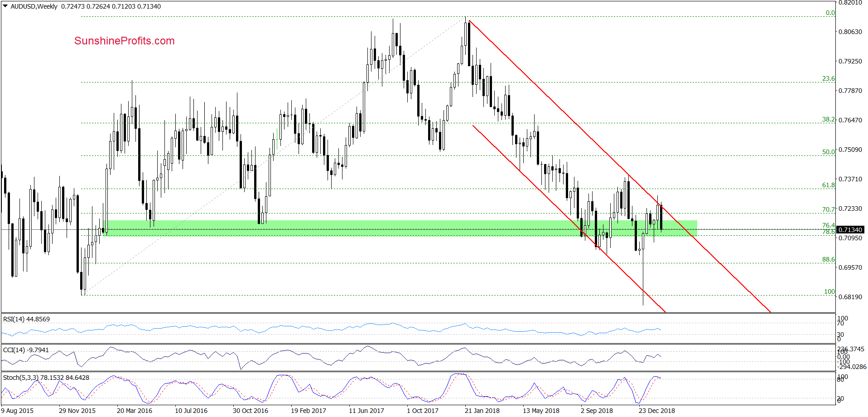Screen dimensions: 868x417
Task: Click the 0.80630 price axis value
Action: (x=850, y=32)
